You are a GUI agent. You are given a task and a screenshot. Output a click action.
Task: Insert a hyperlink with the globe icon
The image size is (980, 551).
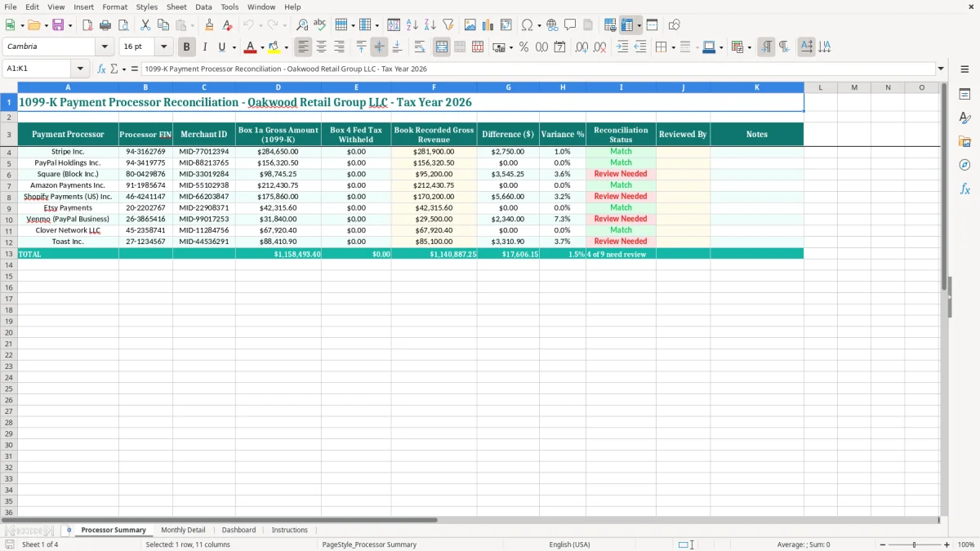(x=552, y=25)
